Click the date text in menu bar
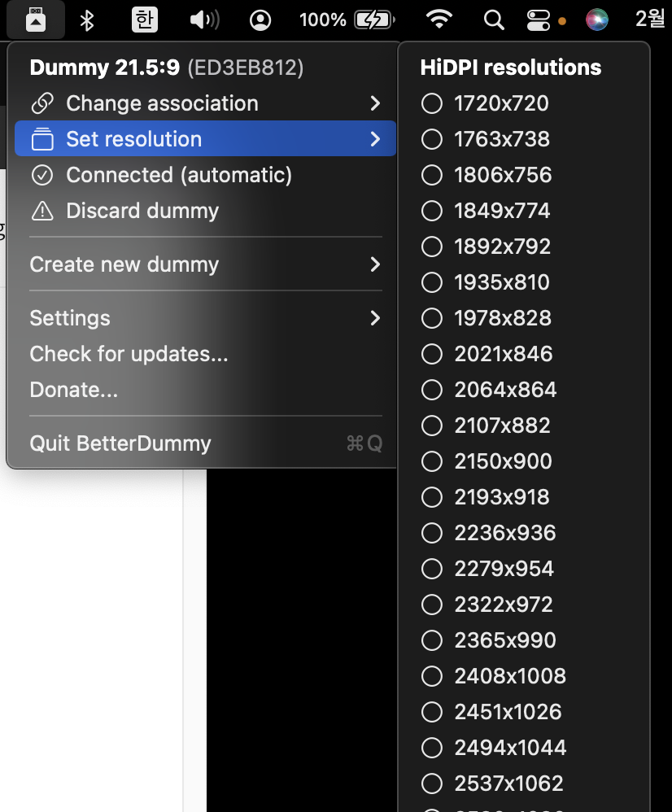Image resolution: width=672 pixels, height=812 pixels. (650, 20)
